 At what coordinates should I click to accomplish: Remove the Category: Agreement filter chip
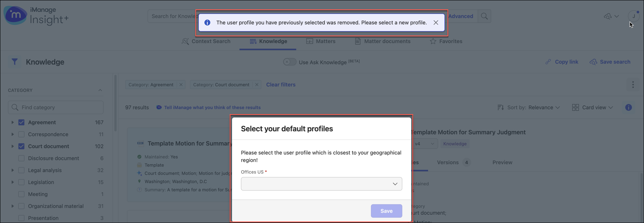click(x=181, y=85)
